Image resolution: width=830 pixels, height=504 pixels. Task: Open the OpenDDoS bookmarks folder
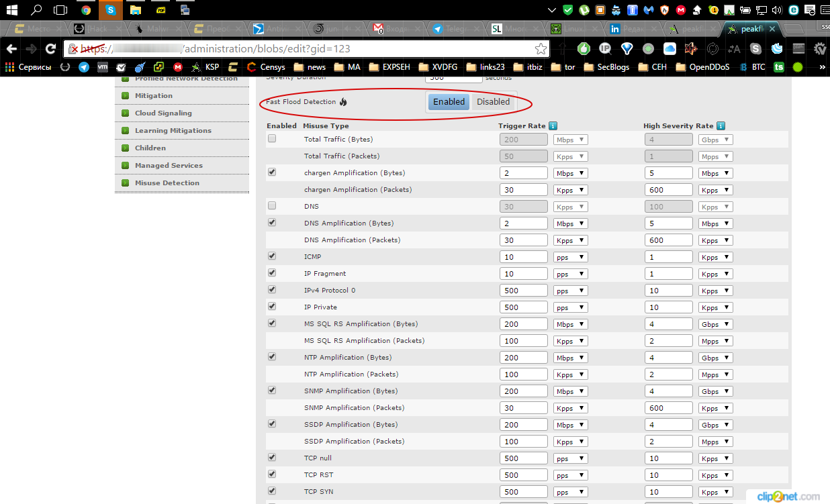pyautogui.click(x=702, y=67)
